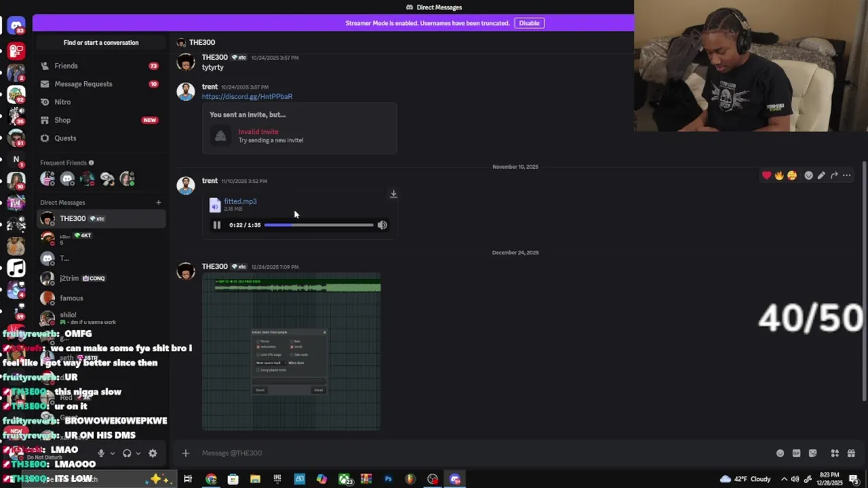Screen dimensions: 868x488
Task: Open Message Requests
Action: click(101, 84)
